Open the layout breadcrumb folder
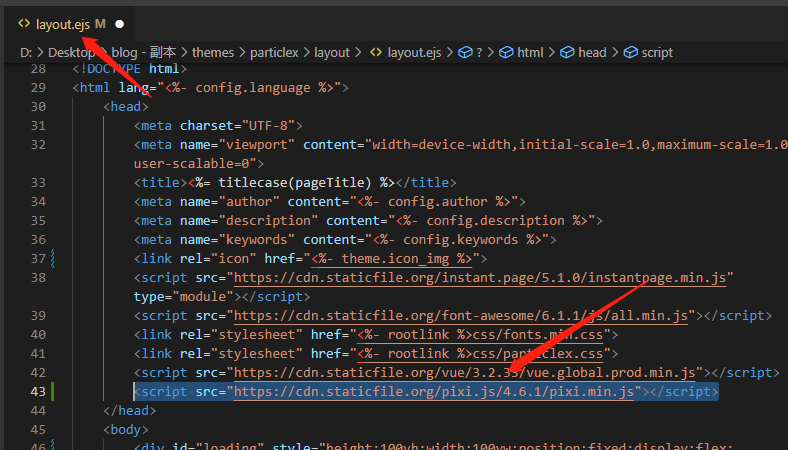This screenshot has height=450, width=788. coord(332,52)
